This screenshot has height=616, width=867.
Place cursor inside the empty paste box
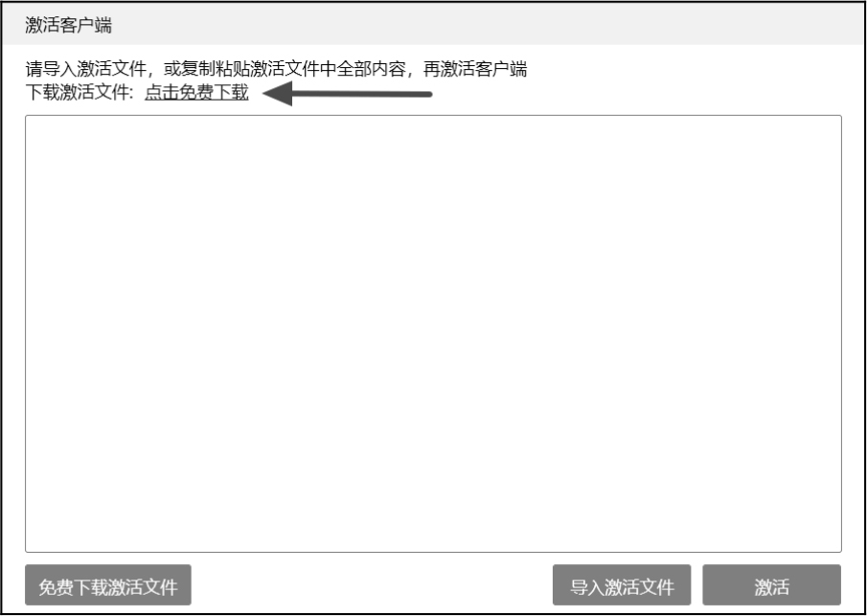click(433, 333)
